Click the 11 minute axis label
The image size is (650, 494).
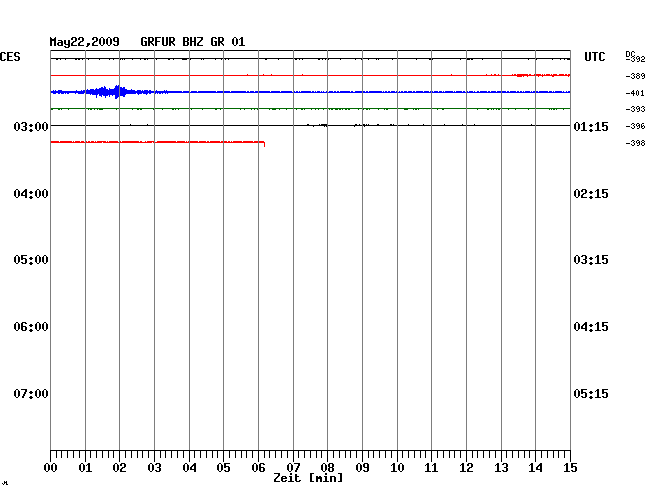[x=431, y=468]
